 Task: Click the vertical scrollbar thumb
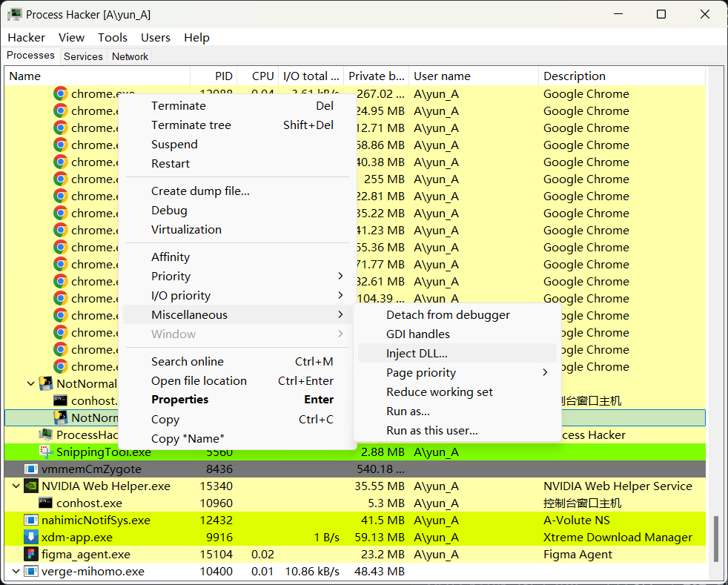(716, 538)
